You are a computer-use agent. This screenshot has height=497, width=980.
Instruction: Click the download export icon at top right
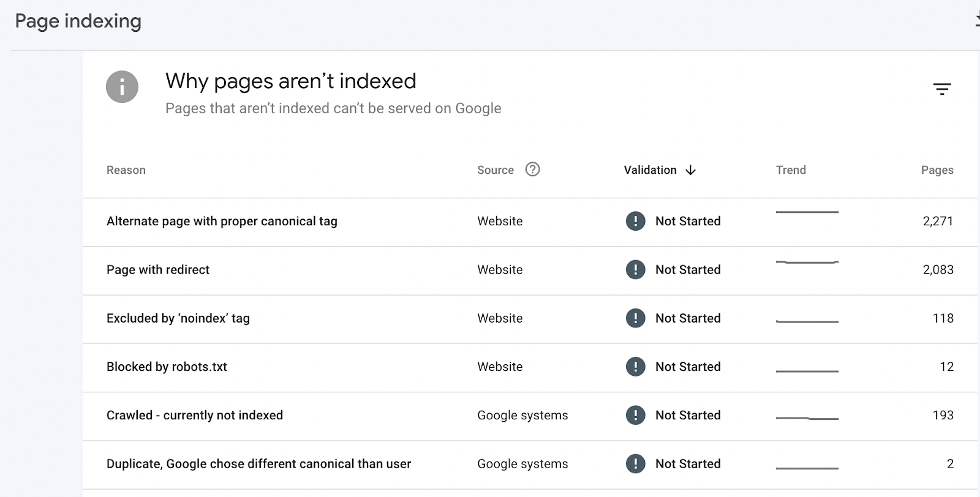click(x=976, y=20)
